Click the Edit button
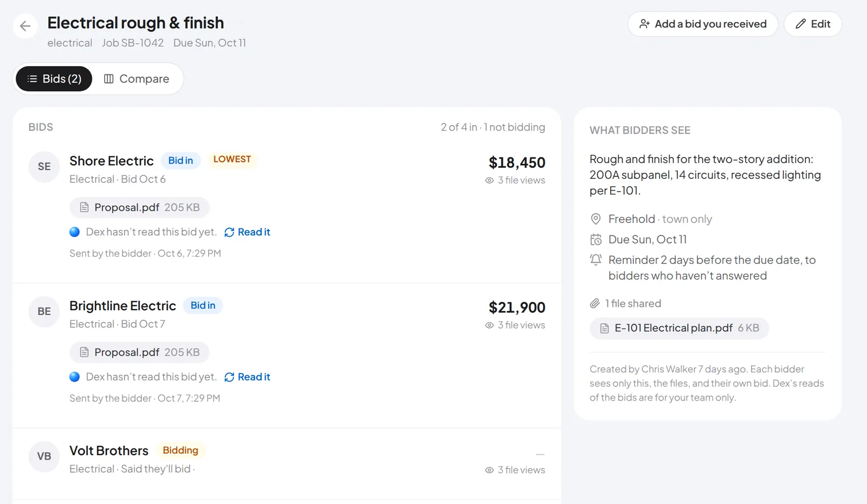Viewport: 867px width, 504px height. coord(813,24)
